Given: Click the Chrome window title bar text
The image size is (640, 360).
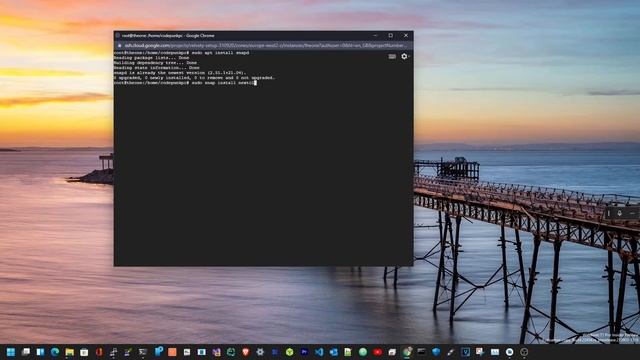Looking at the screenshot, I should pyautogui.click(x=168, y=36).
